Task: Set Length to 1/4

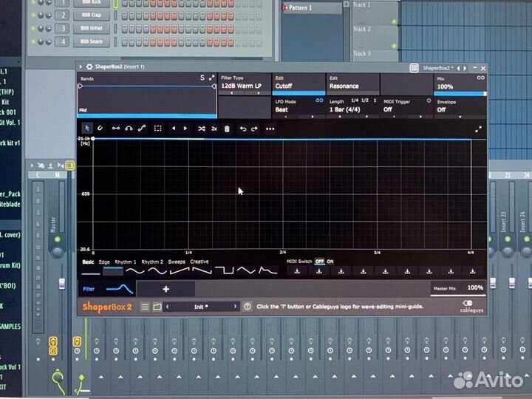Action: coord(355,100)
